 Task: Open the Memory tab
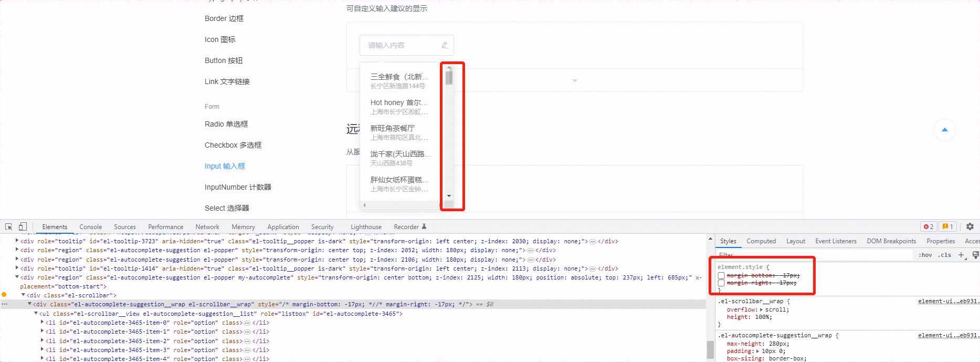244,227
